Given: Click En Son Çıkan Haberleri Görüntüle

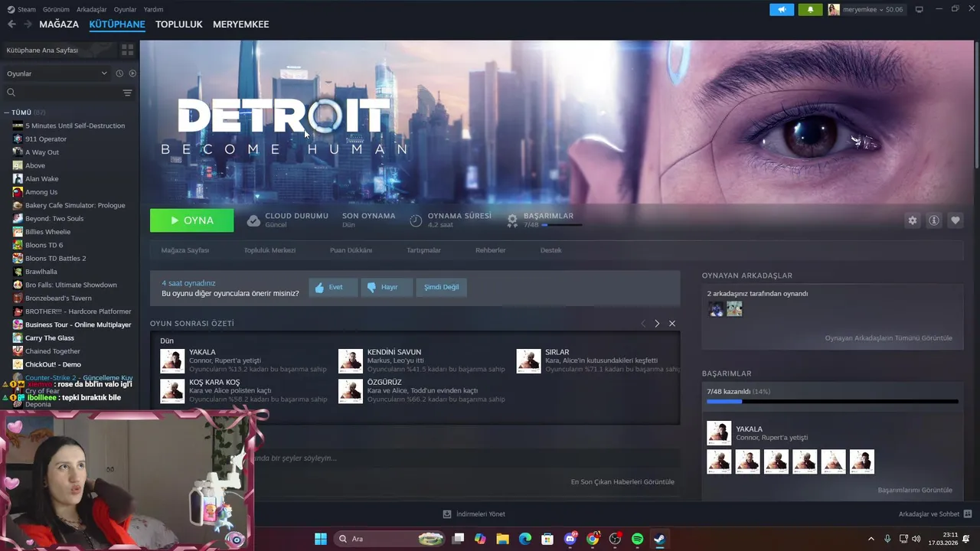Looking at the screenshot, I should click(x=622, y=482).
